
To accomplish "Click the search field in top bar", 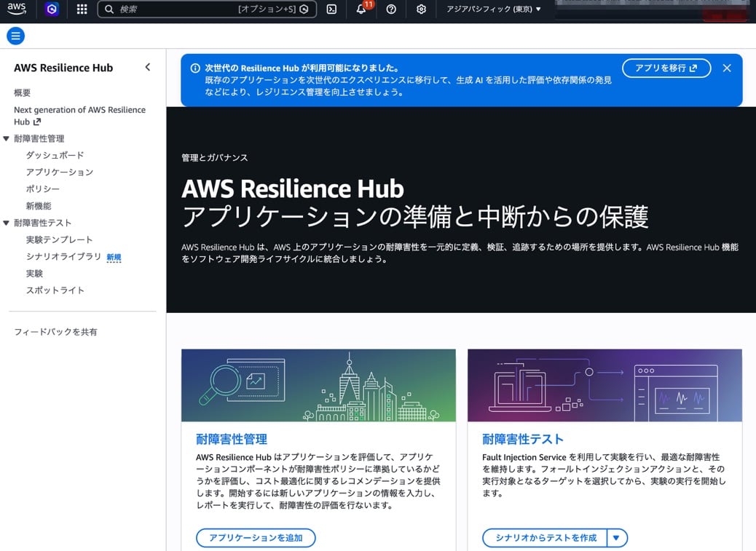I will [x=207, y=9].
